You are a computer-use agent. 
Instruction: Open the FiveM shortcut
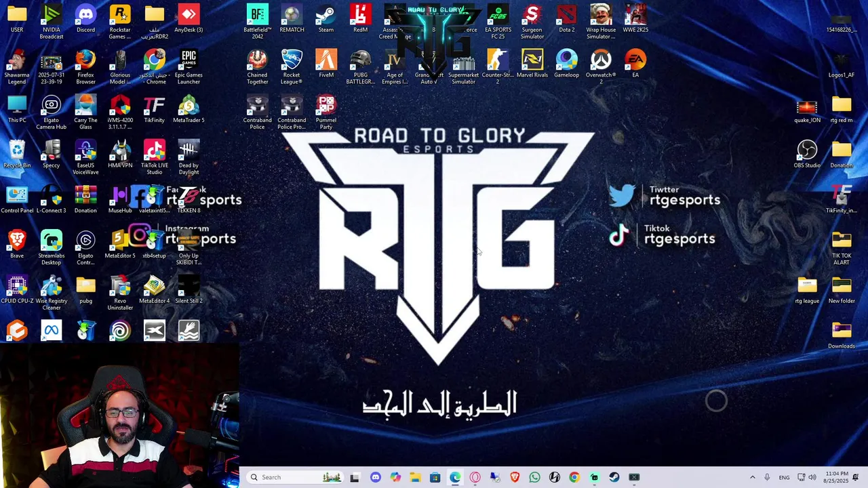click(326, 64)
